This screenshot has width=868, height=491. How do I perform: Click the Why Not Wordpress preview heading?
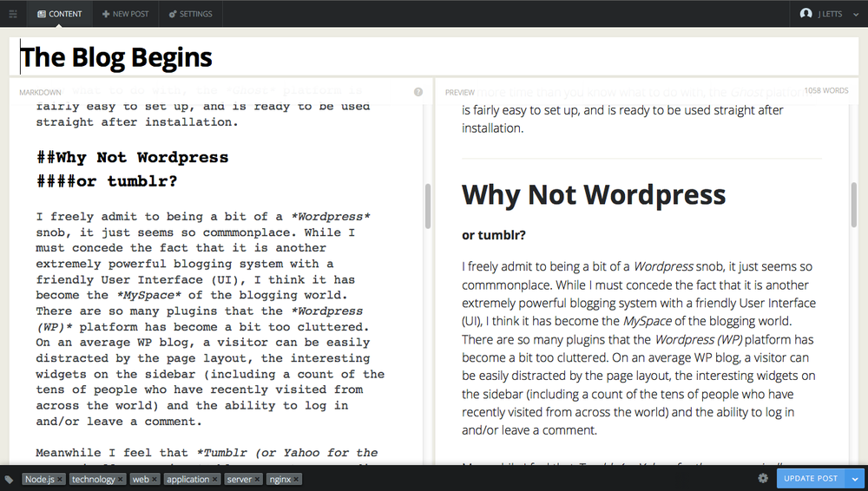click(x=594, y=195)
